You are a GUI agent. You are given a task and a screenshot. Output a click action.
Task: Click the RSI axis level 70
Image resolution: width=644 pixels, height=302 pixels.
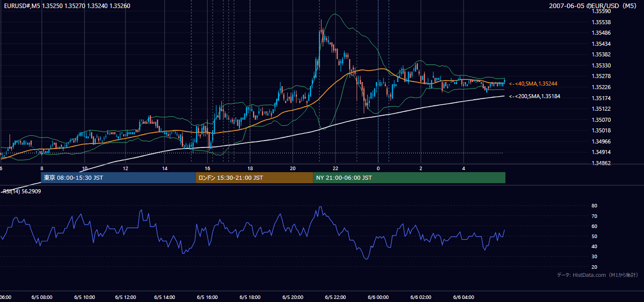[x=594, y=216]
